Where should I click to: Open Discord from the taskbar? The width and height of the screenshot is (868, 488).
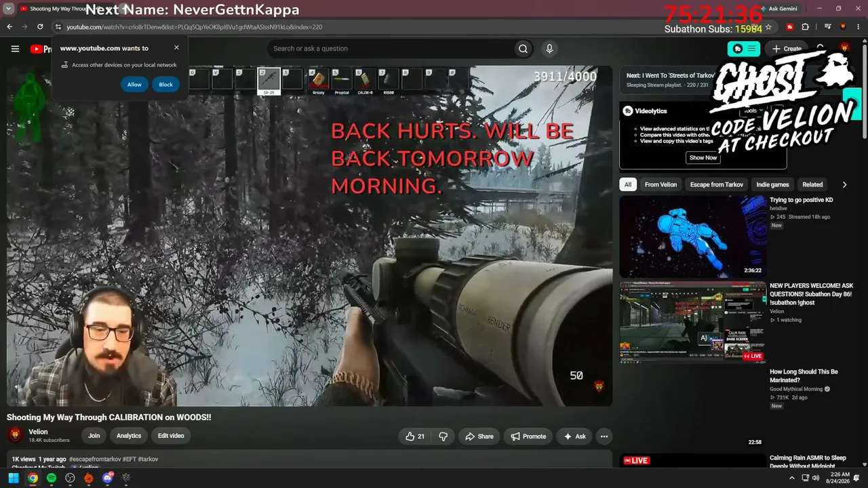click(x=108, y=479)
